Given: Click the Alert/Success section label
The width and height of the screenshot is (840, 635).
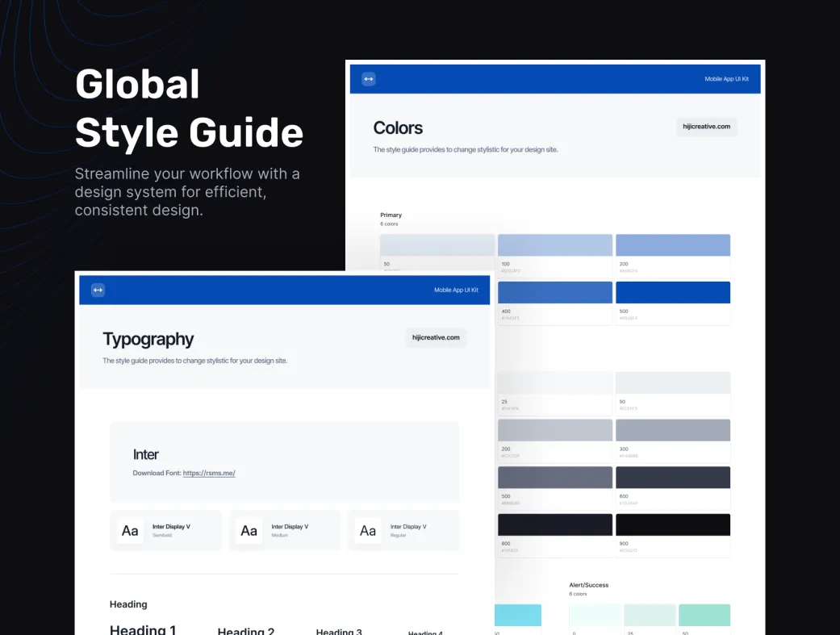Looking at the screenshot, I should point(589,585).
